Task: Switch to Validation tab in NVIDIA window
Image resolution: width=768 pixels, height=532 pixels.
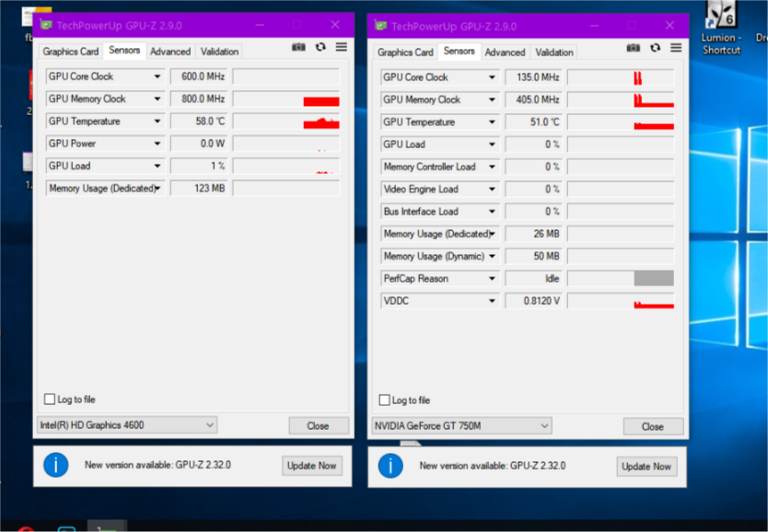Action: point(554,52)
